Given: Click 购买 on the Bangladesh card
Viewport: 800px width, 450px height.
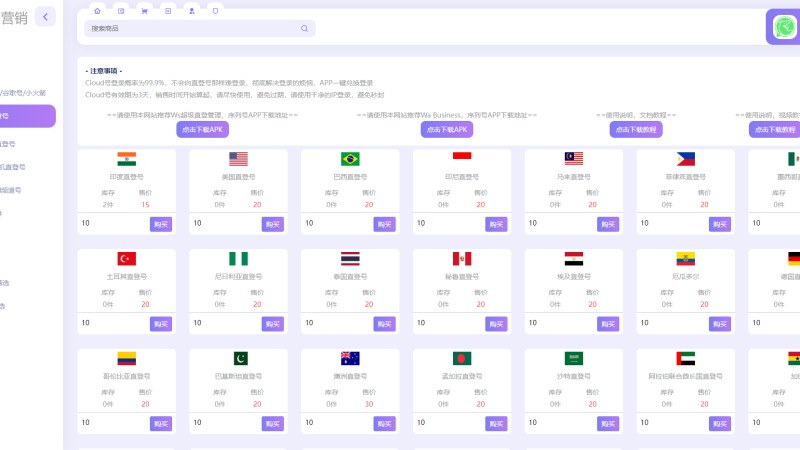Looking at the screenshot, I should click(496, 423).
